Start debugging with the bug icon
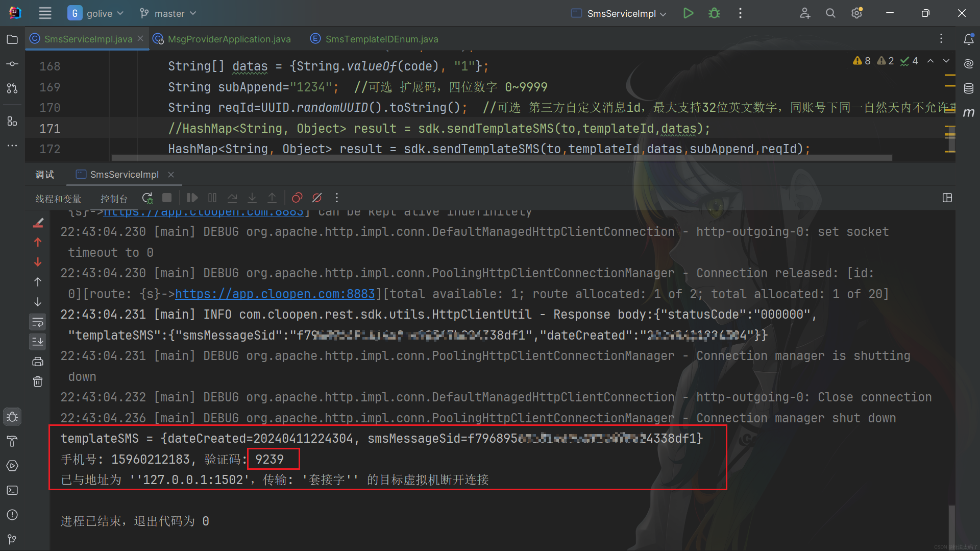This screenshot has width=980, height=551. tap(714, 13)
